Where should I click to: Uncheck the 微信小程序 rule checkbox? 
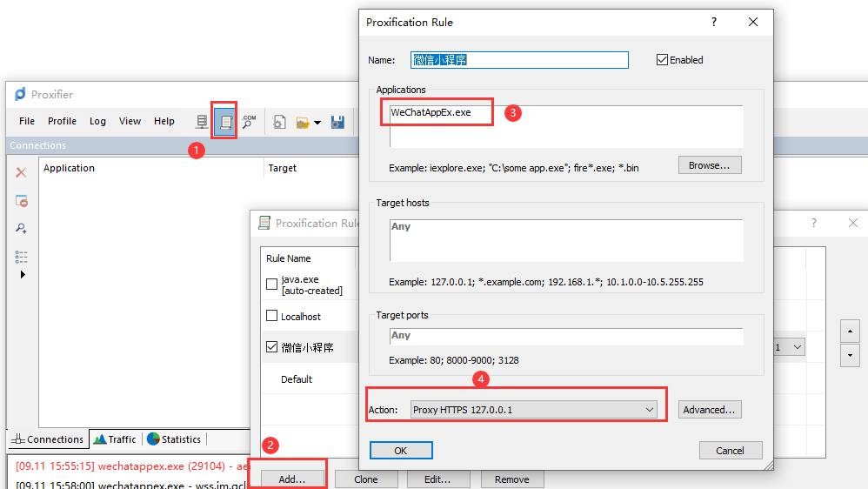click(x=272, y=346)
